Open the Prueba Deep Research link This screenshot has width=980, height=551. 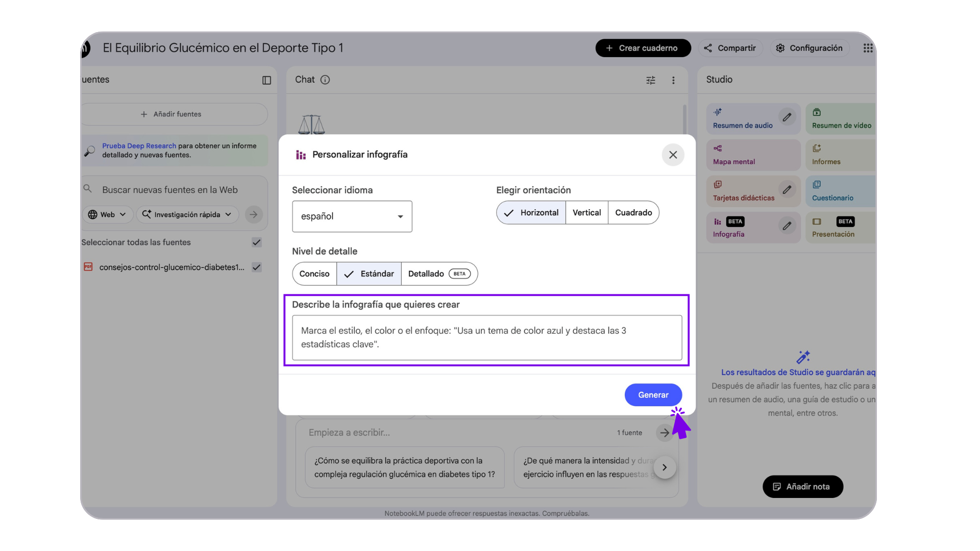(x=139, y=146)
